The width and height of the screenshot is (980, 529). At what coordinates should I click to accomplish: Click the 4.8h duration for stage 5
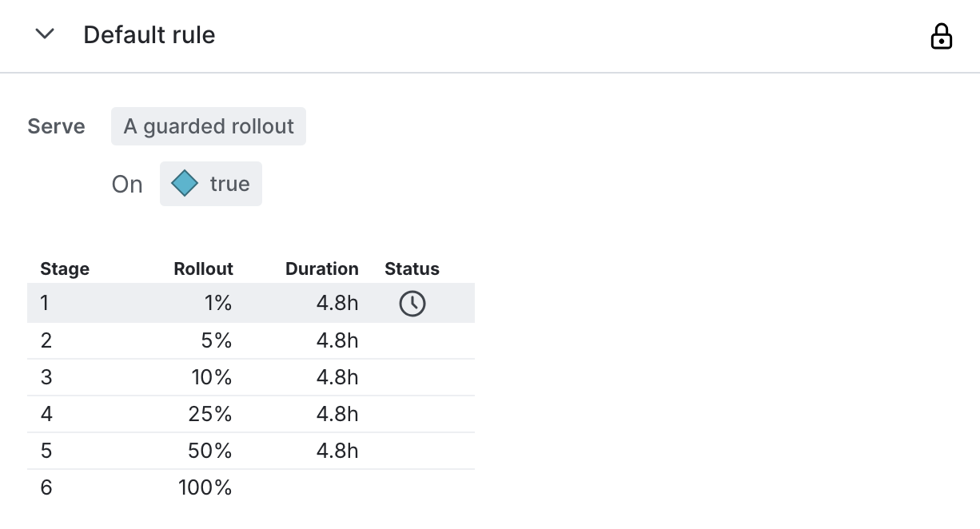point(337,451)
